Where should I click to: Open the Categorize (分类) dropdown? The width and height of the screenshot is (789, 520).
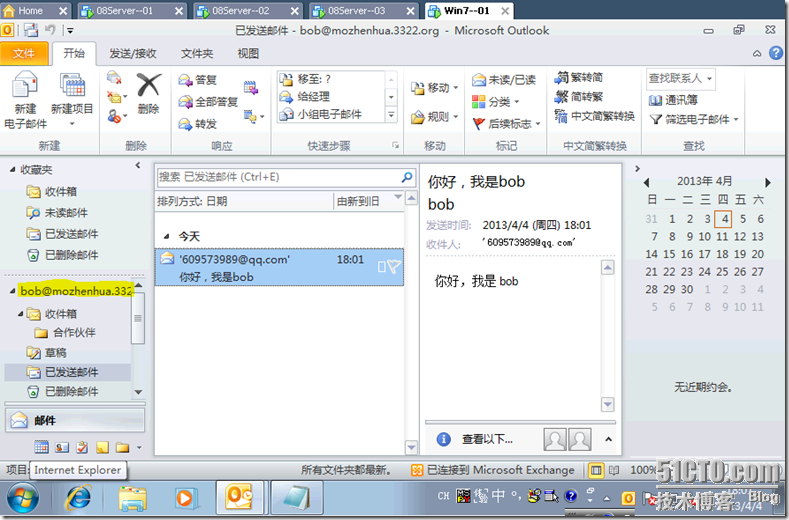click(x=496, y=102)
